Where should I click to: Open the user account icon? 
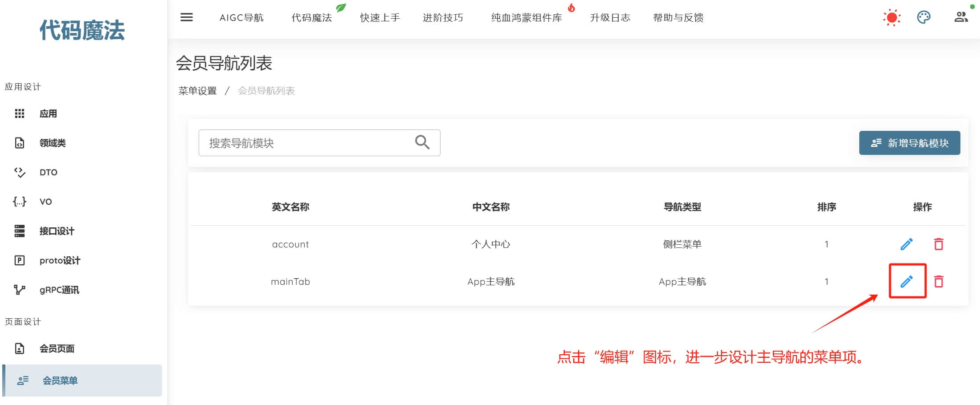click(961, 17)
